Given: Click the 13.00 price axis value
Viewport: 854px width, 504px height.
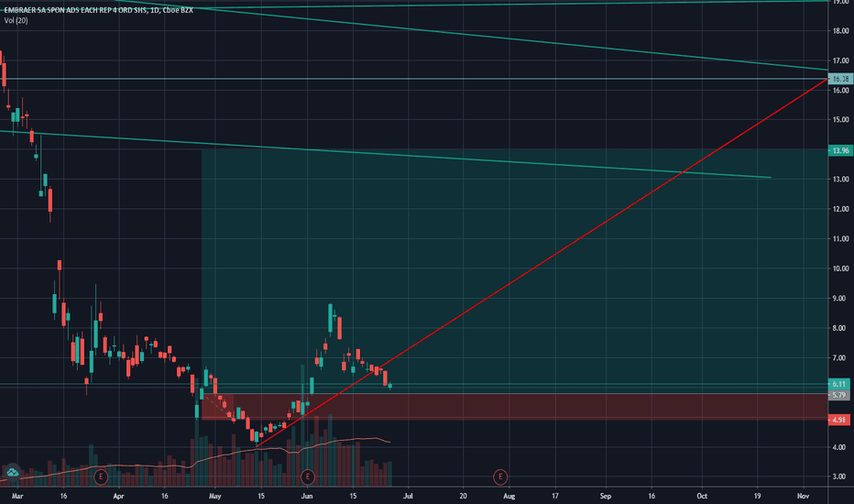Looking at the screenshot, I should 841,180.
